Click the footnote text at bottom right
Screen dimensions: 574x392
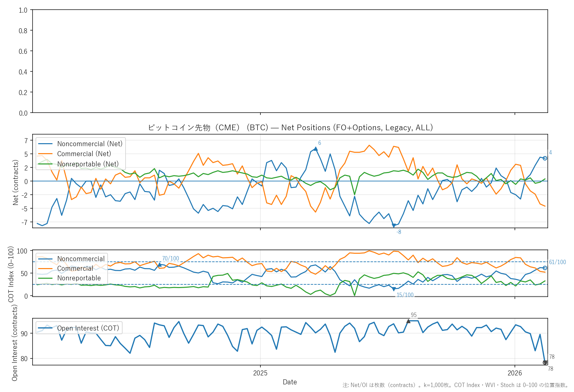coord(455,385)
